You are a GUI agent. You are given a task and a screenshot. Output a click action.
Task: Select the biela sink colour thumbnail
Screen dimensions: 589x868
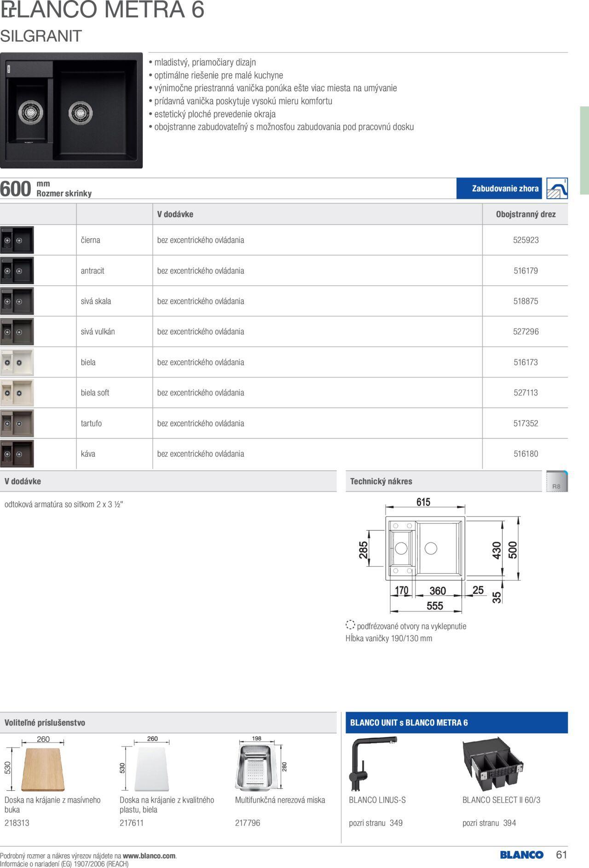(17, 362)
